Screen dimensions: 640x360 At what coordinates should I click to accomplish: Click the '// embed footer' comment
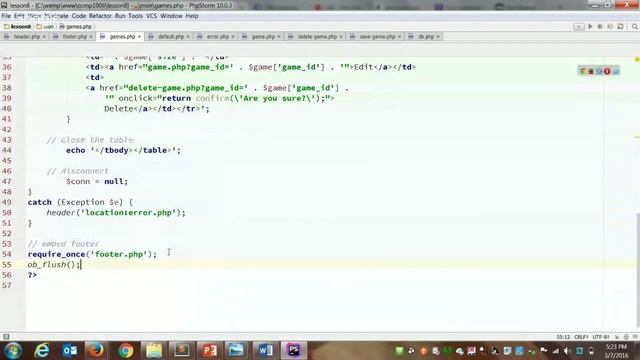point(63,244)
